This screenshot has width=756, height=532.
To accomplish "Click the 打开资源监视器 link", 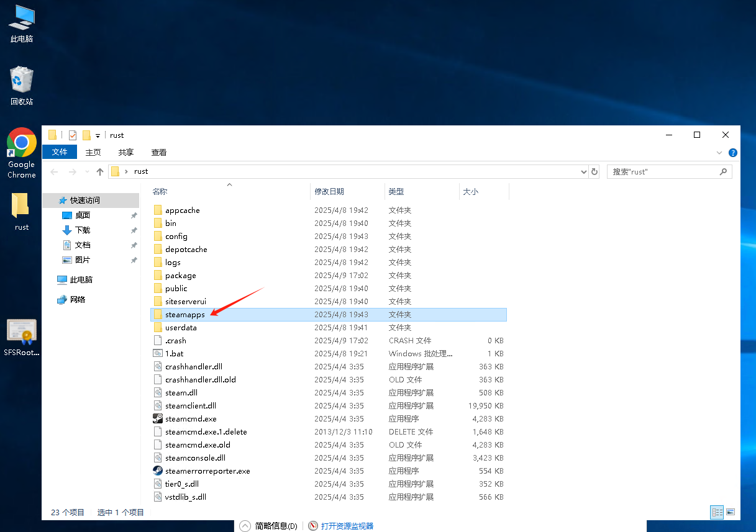I will 347,526.
